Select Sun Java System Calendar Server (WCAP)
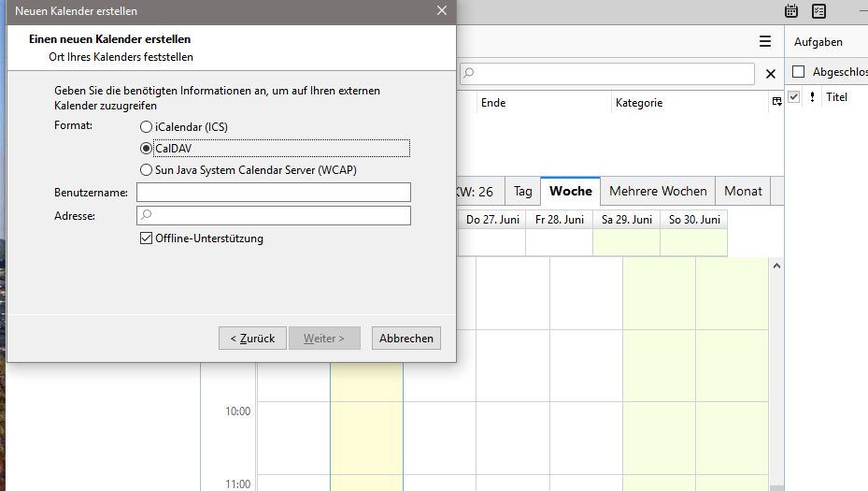The image size is (868, 491). pos(248,169)
